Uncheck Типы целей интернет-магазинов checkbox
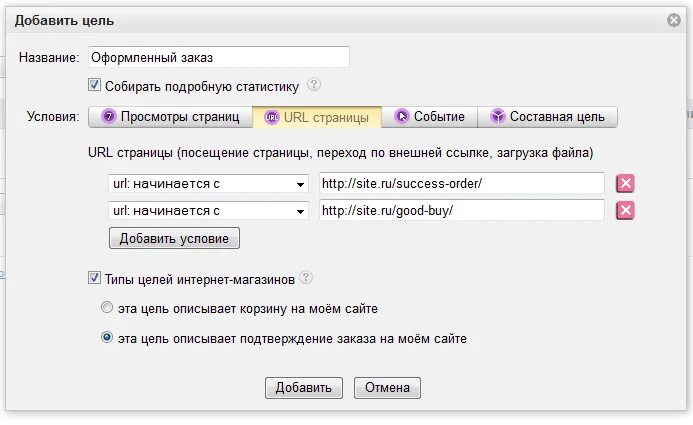Screen dimensions: 693x425 pos(95,278)
